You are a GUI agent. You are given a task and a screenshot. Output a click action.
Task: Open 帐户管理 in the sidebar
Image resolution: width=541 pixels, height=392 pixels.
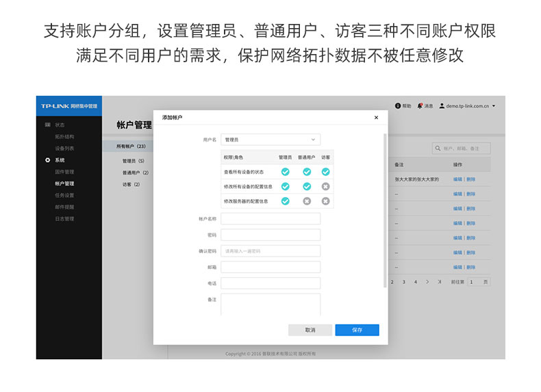coord(64,183)
